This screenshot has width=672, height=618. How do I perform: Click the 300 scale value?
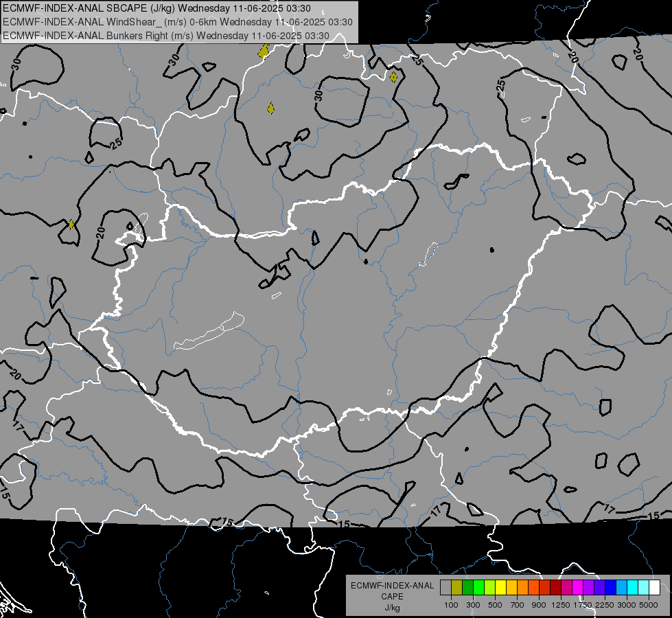pos(473,605)
